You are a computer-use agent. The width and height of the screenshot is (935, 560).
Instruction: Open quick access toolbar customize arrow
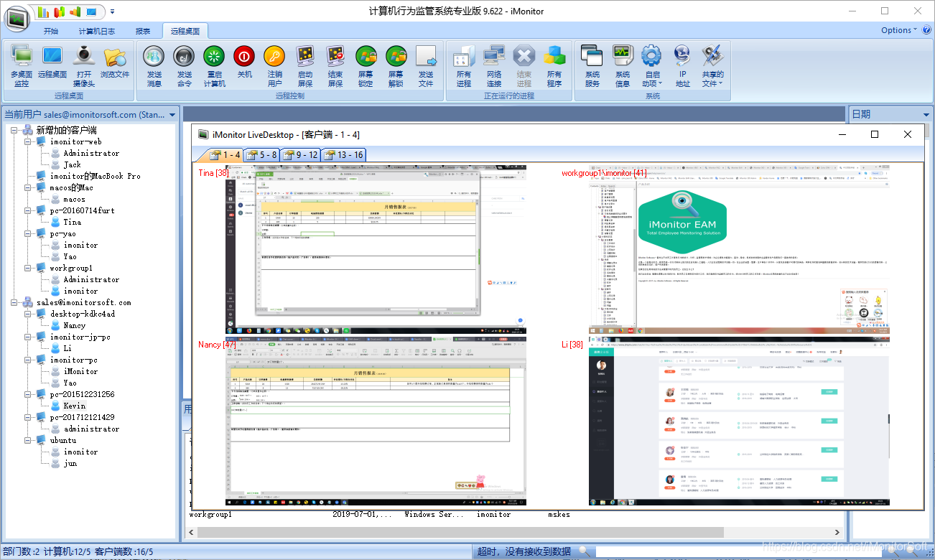[x=112, y=12]
